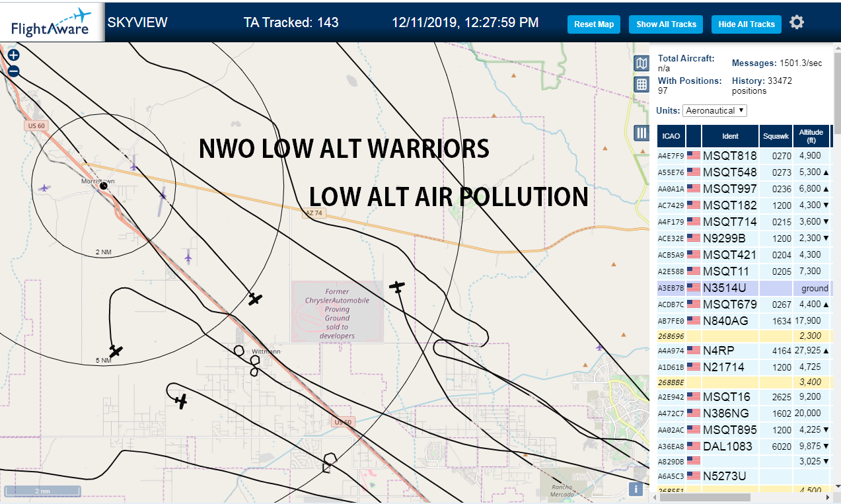Viewport: 841px width, 504px height.
Task: Select the purple aircraft west of Morristown
Action: pos(44,188)
